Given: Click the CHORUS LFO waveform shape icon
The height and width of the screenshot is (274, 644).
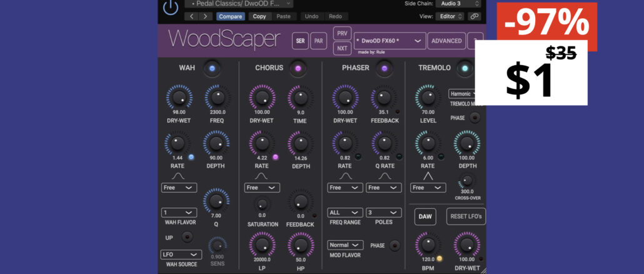Looking at the screenshot, I should point(261,176).
